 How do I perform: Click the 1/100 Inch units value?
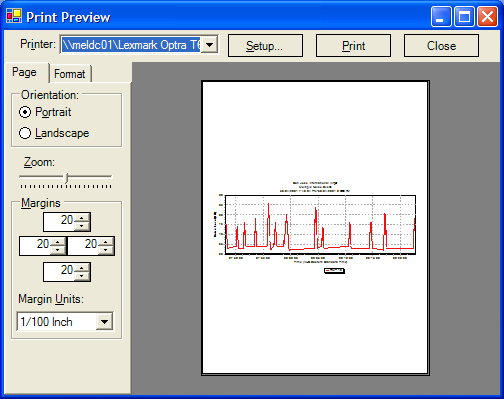pyautogui.click(x=46, y=322)
